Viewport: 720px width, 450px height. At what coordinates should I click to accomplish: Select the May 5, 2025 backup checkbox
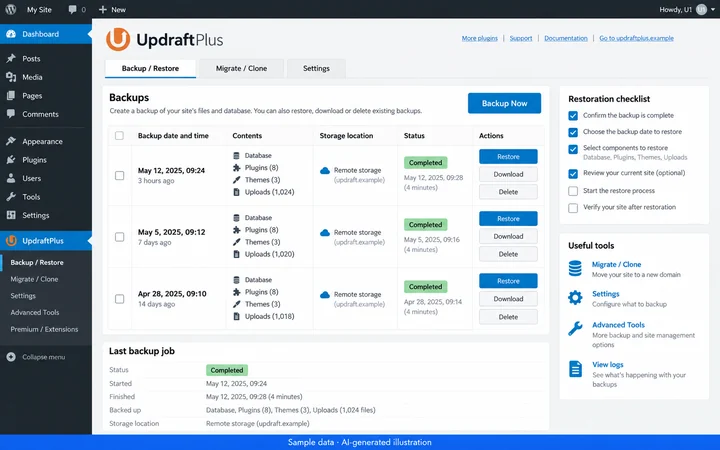tap(119, 237)
